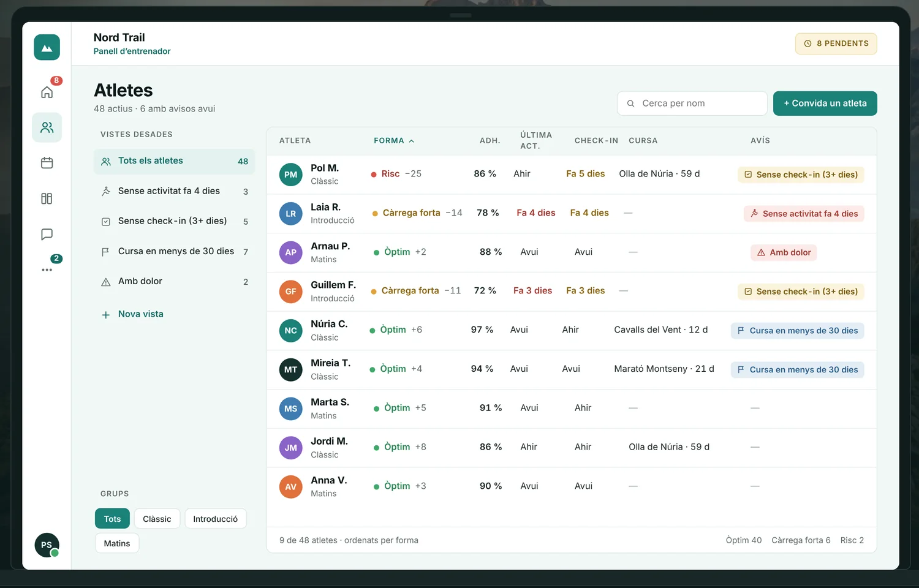Click Pol M.'s 'Sense check-in' alert badge

(801, 175)
